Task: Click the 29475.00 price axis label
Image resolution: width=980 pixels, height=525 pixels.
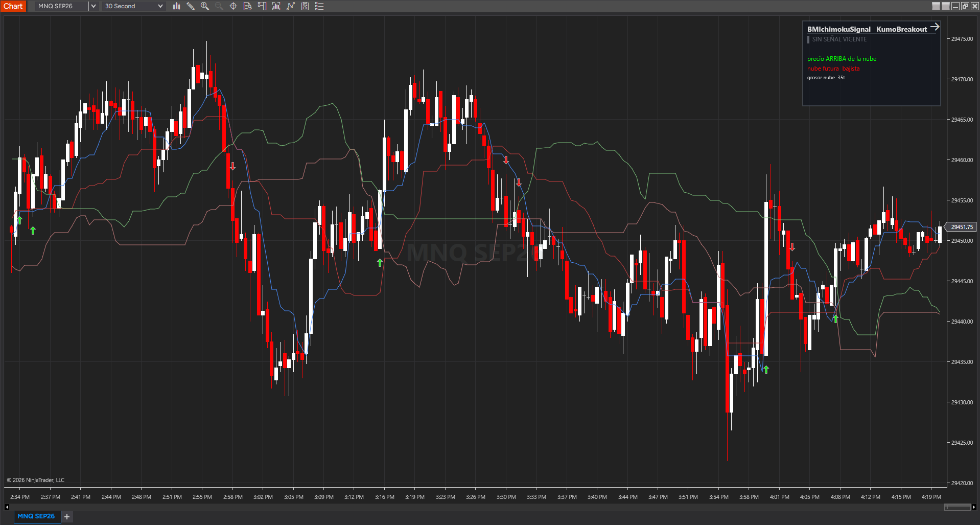Action: (x=962, y=39)
